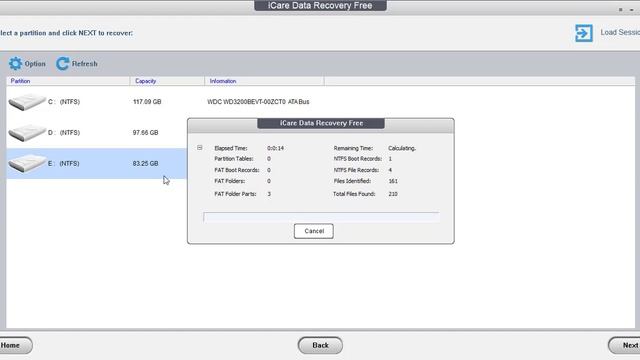This screenshot has height=360, width=640.
Task: Sort by the Partition column header
Action: tap(20, 81)
